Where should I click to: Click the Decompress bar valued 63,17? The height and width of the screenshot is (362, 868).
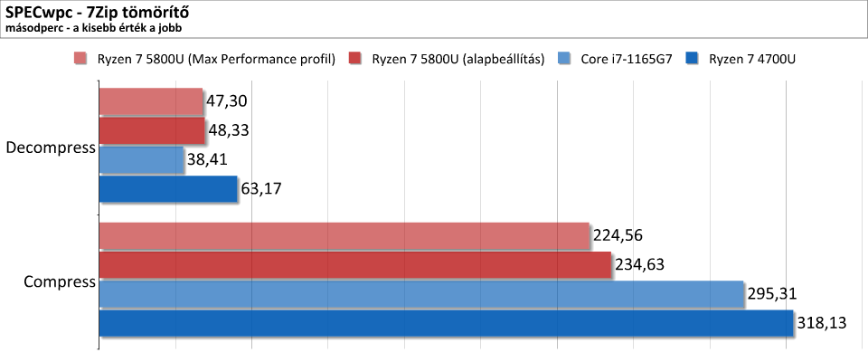tap(168, 189)
